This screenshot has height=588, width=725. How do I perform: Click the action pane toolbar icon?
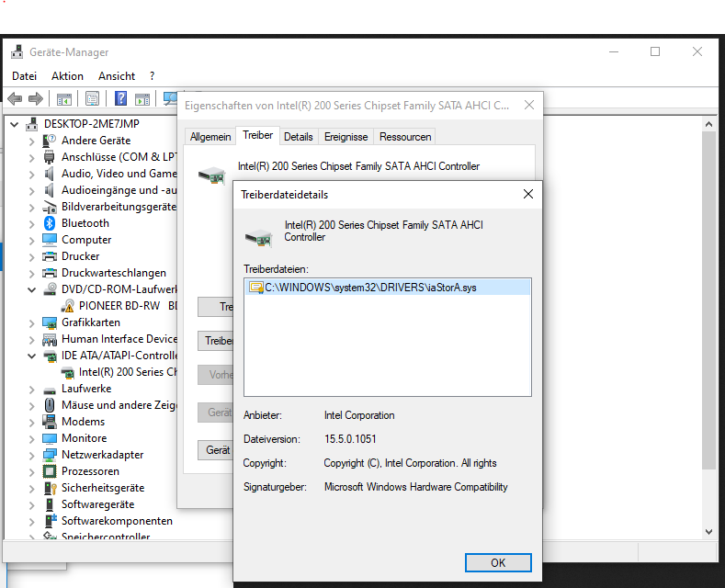tap(142, 99)
